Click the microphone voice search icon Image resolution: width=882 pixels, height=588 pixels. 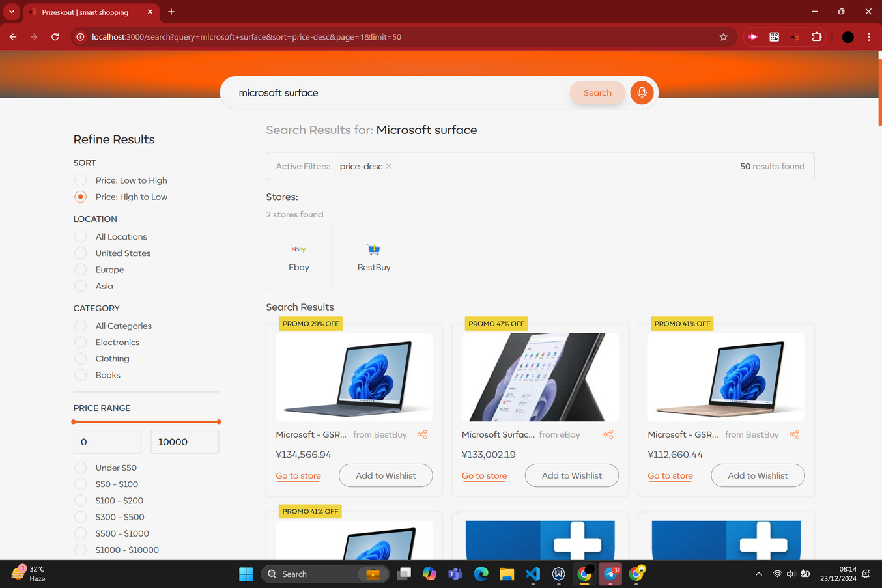pos(642,92)
